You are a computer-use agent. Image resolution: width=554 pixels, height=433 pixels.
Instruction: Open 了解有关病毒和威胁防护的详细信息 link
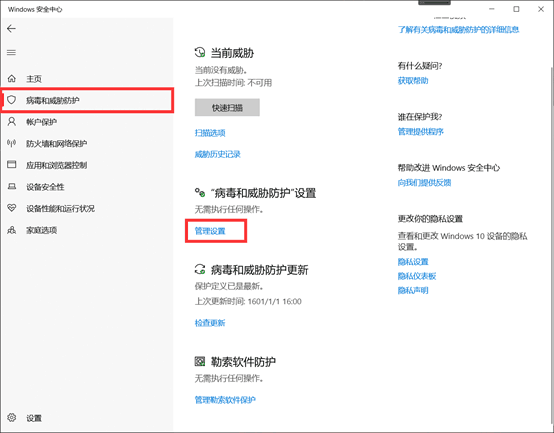coord(458,29)
